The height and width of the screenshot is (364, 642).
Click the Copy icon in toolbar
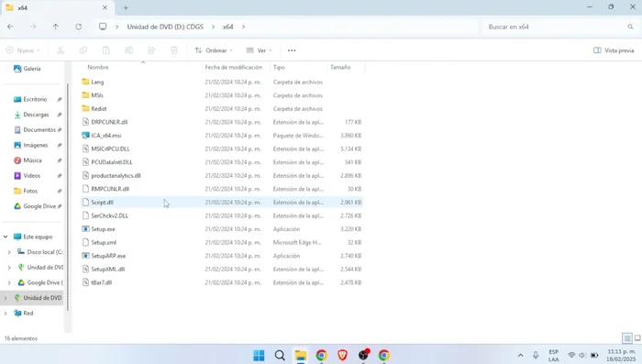tap(83, 50)
